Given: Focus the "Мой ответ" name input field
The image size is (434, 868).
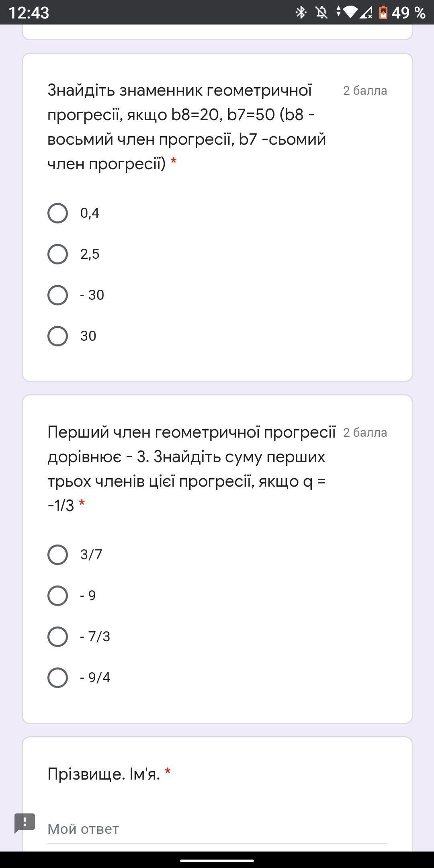Looking at the screenshot, I should coord(217,829).
